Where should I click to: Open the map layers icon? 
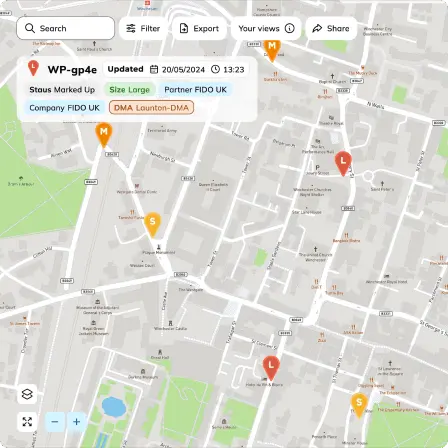click(x=27, y=394)
